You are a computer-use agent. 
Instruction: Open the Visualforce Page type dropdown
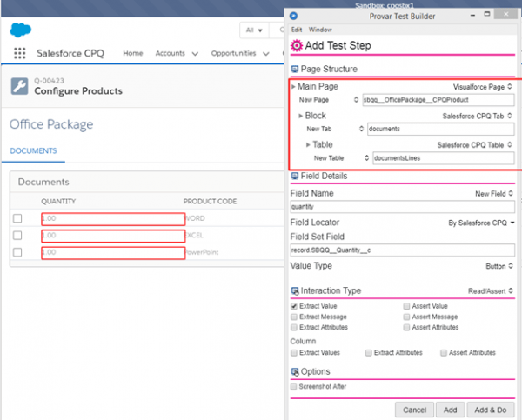[x=483, y=87]
